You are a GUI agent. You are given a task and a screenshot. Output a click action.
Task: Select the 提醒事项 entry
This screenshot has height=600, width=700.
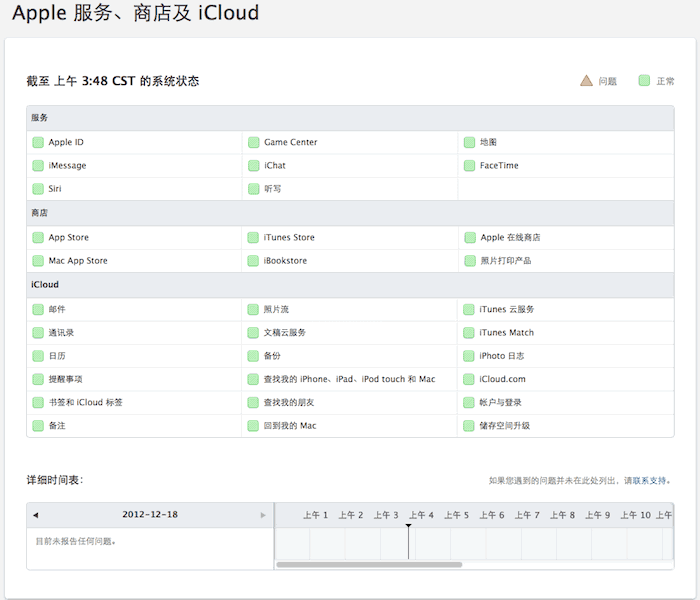[65, 379]
